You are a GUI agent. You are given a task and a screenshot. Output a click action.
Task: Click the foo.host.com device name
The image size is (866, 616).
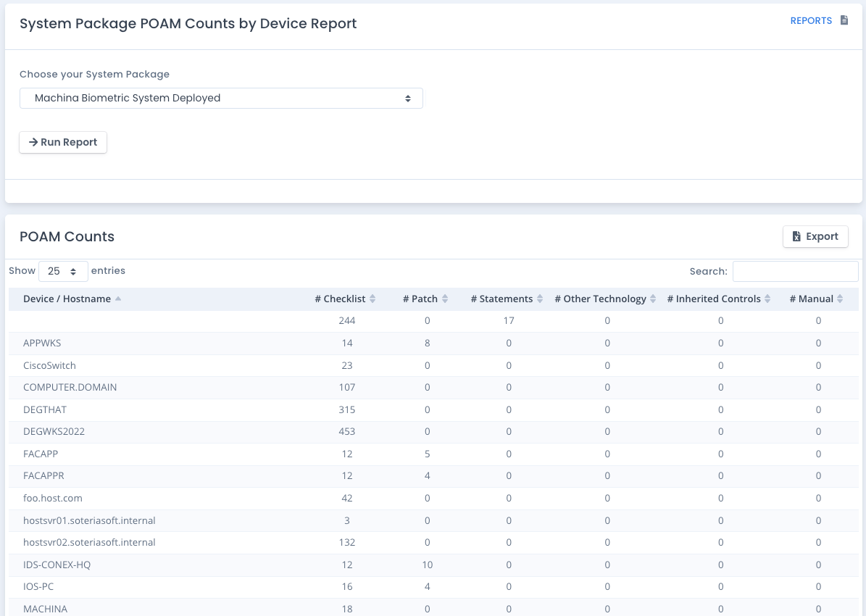click(x=53, y=499)
